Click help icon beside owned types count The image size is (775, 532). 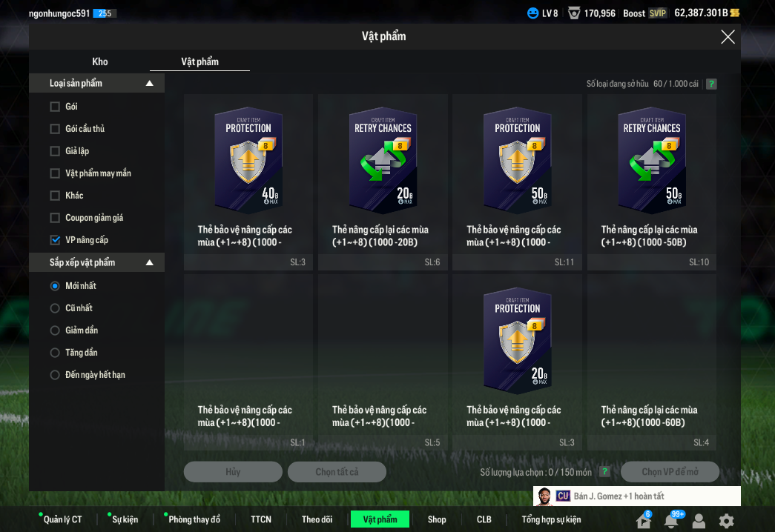tap(711, 84)
